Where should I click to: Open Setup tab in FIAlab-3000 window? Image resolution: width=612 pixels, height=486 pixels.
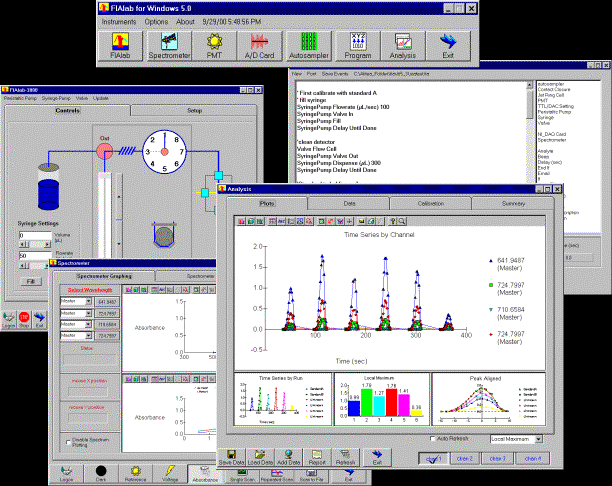click(194, 110)
